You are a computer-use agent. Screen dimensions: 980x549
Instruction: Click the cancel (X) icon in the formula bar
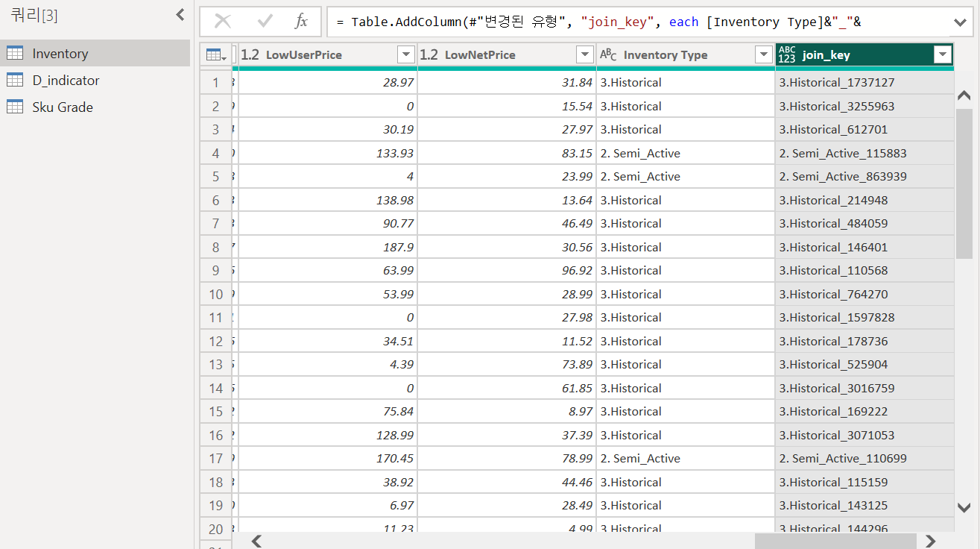[221, 22]
